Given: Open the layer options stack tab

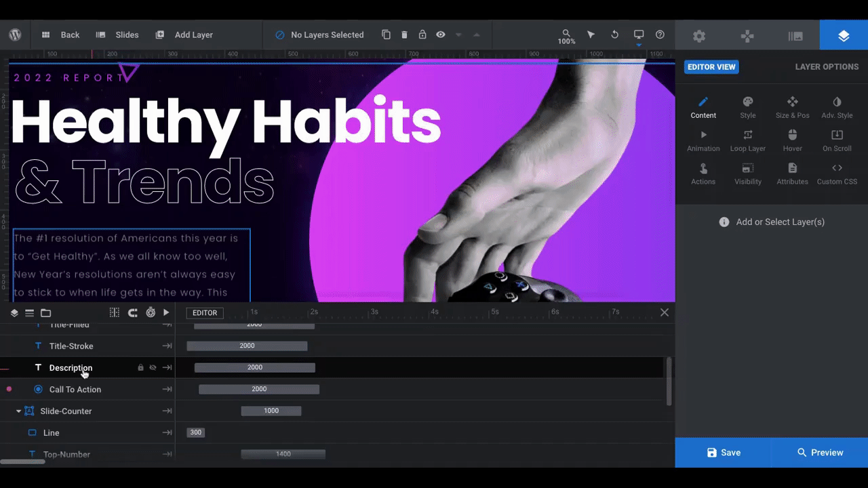Looking at the screenshot, I should (x=844, y=35).
